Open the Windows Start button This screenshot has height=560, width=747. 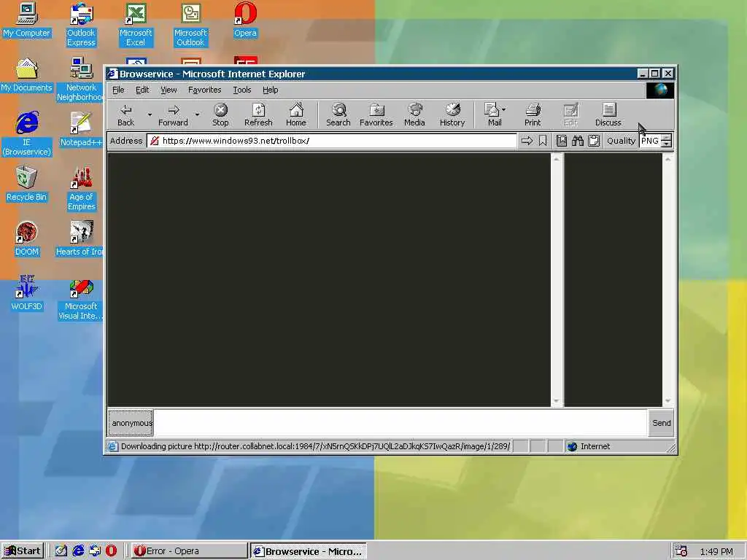tap(23, 551)
